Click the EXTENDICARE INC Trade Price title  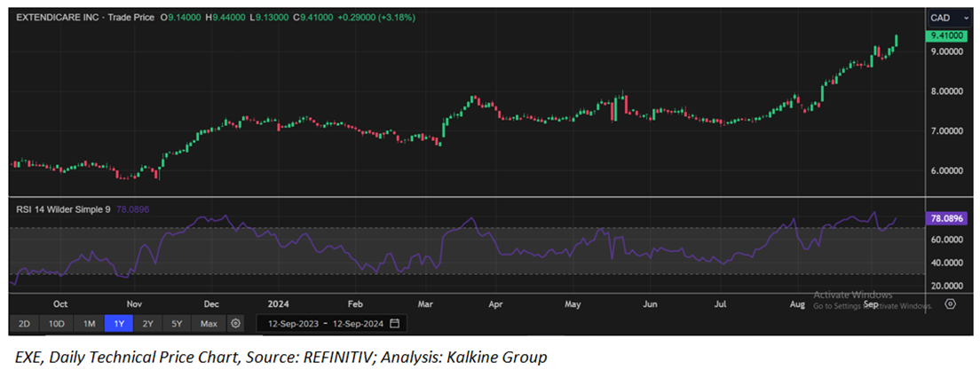click(85, 18)
